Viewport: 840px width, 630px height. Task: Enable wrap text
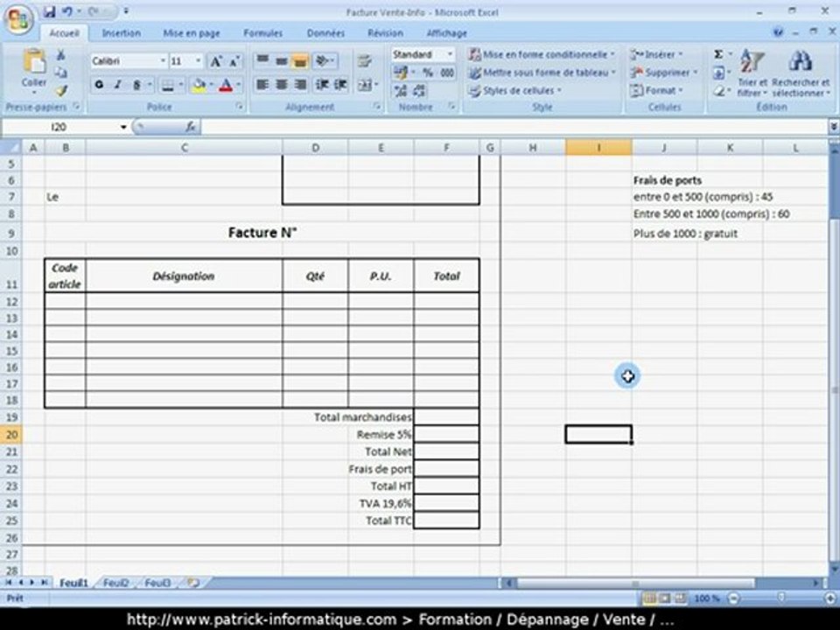(365, 60)
